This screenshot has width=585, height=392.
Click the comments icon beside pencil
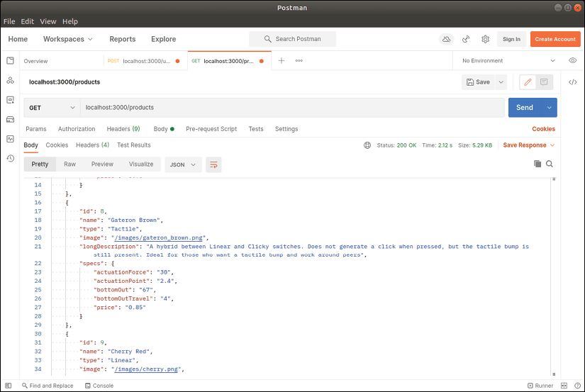click(x=544, y=82)
